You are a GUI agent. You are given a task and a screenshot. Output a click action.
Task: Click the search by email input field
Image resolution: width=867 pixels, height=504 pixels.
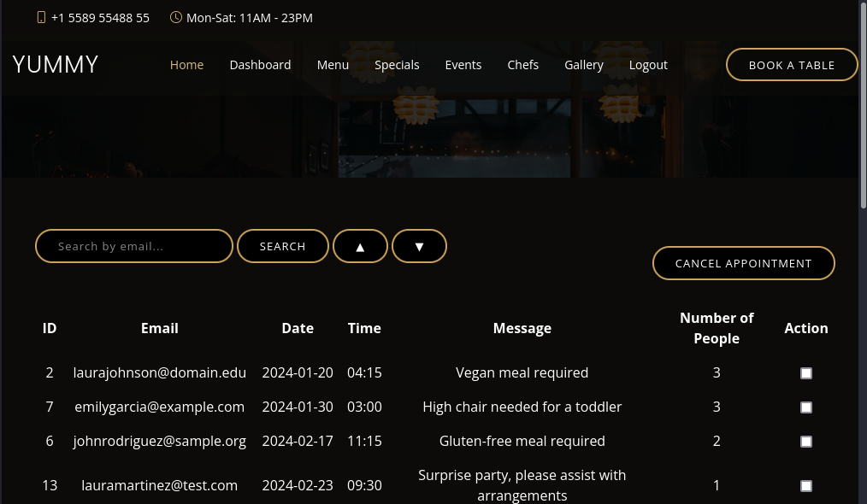point(133,246)
